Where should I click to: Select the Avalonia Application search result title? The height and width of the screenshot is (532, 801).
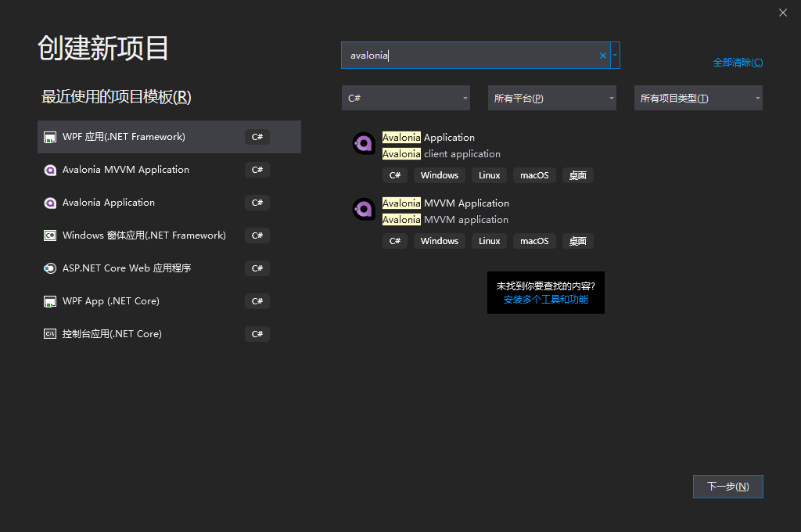[429, 138]
